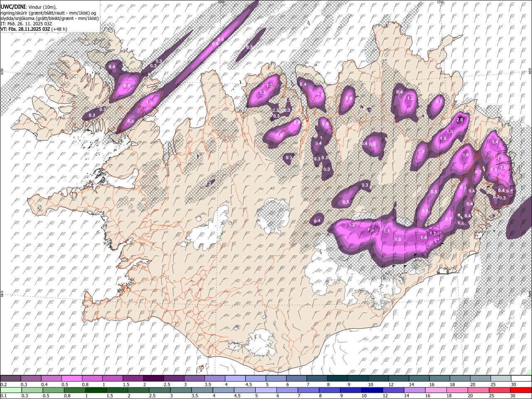The width and height of the screenshot is (532, 399).
Task: Click the '(+48 h)' forecast offset text
Action: 59,29
